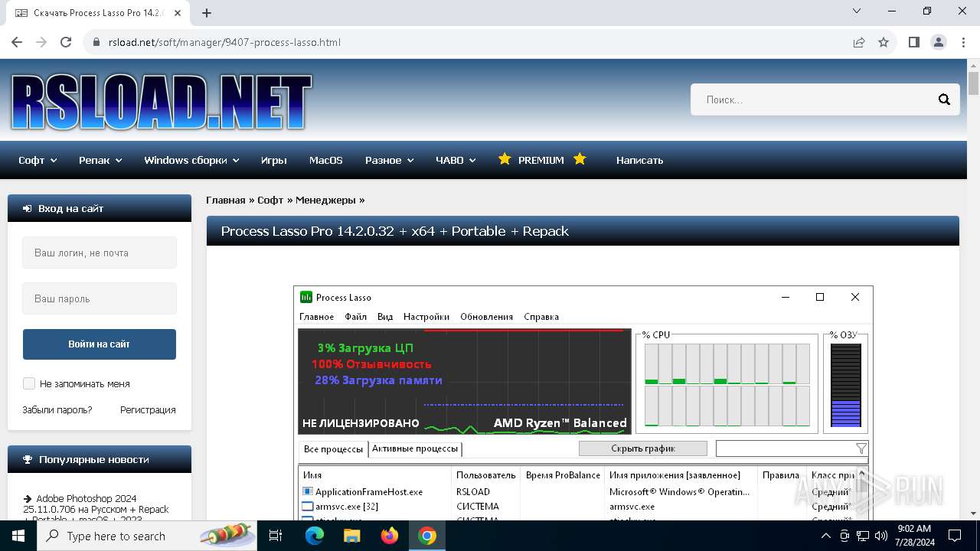Open the Chrome three-dot menu

963,42
